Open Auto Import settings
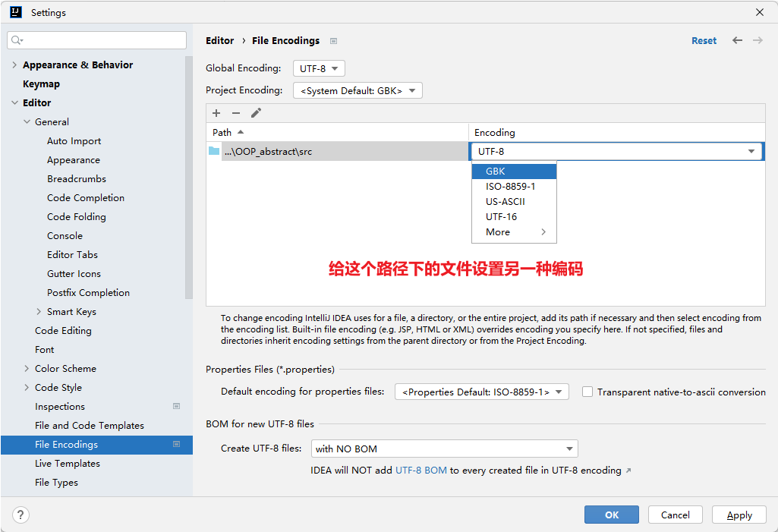778x532 pixels. coord(74,141)
